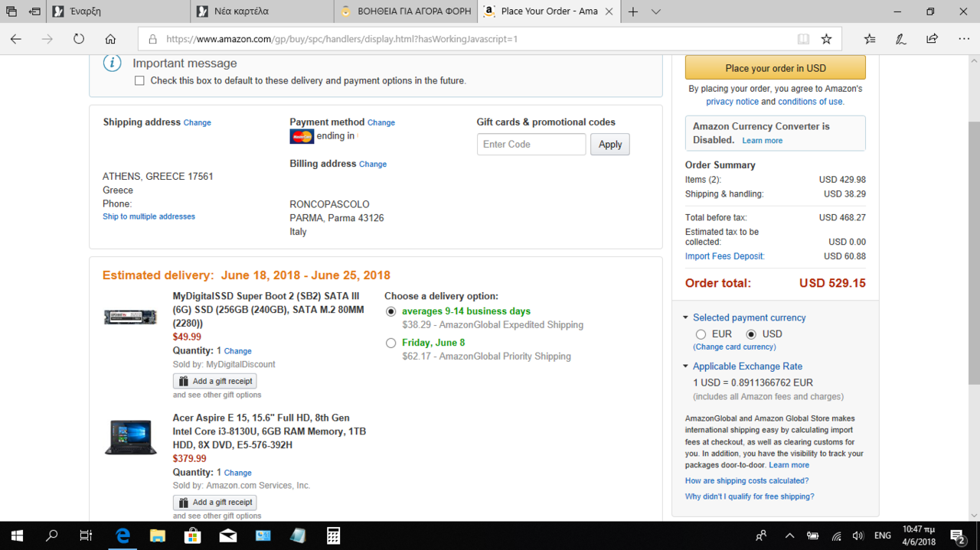
Task: Open How are shipping costs calculated link
Action: pyautogui.click(x=746, y=481)
